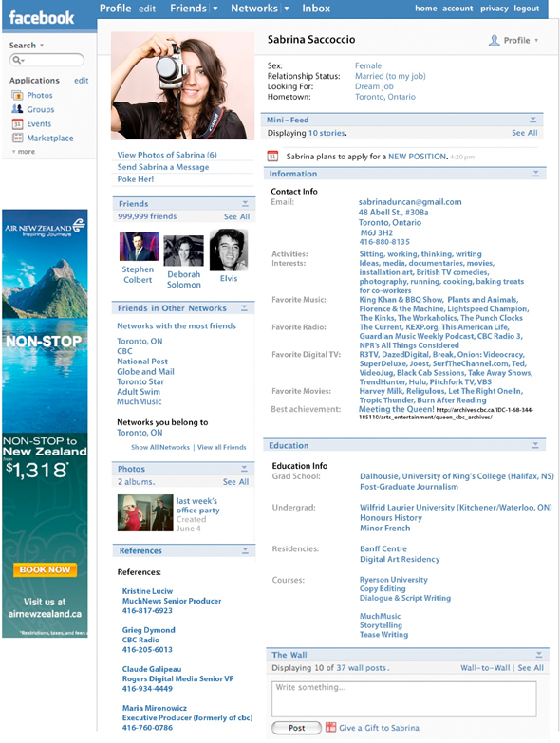560x743 pixels.
Task: Open Inbox in the top bar
Action: [x=316, y=8]
